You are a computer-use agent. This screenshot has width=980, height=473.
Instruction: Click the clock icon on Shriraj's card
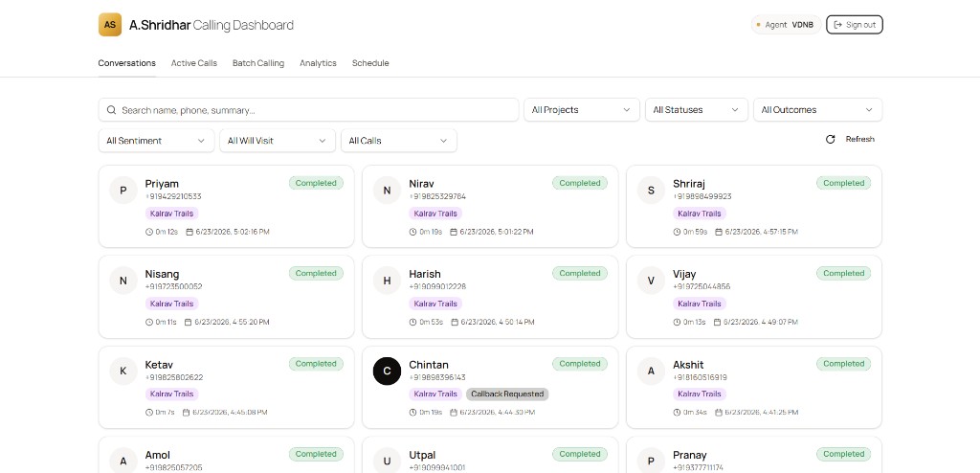(x=677, y=232)
